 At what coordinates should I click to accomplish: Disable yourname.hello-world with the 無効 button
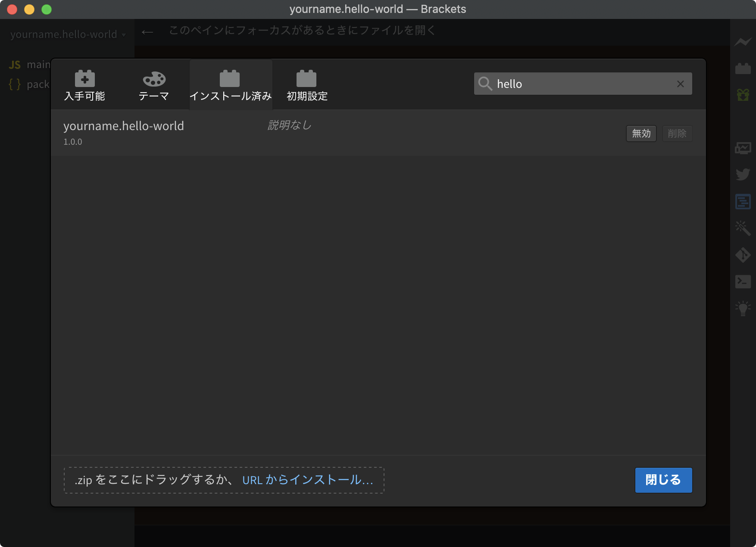[x=641, y=134]
